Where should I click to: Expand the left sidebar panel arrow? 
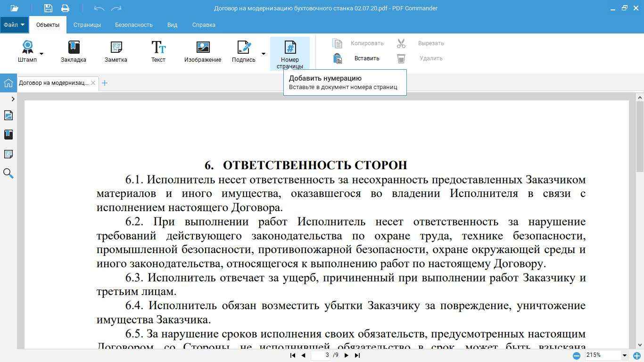(13, 99)
